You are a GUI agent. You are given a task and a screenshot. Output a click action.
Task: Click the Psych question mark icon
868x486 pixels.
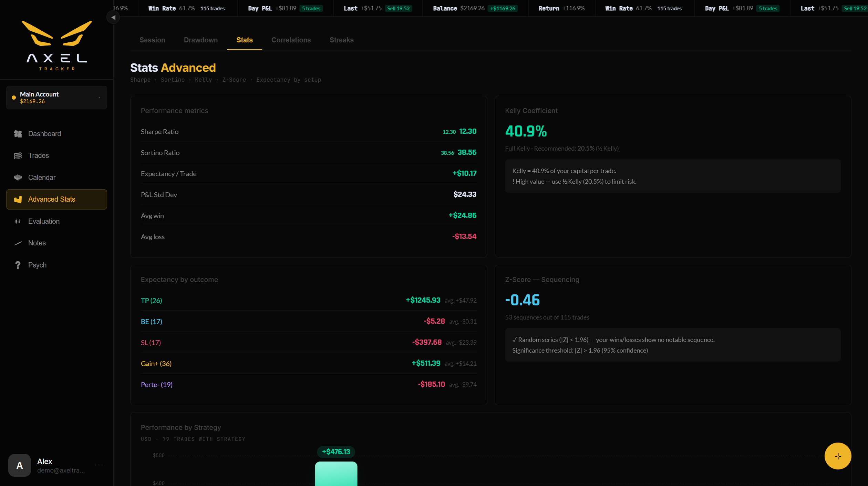pyautogui.click(x=18, y=265)
